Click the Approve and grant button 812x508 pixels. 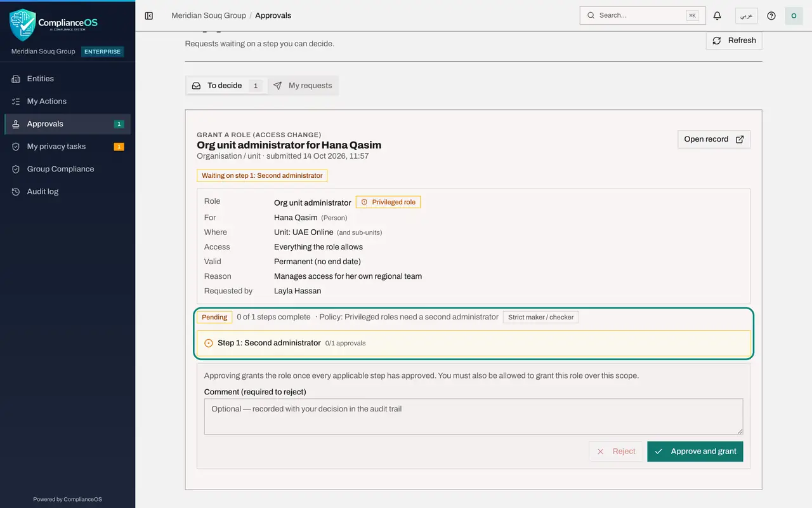pyautogui.click(x=695, y=451)
